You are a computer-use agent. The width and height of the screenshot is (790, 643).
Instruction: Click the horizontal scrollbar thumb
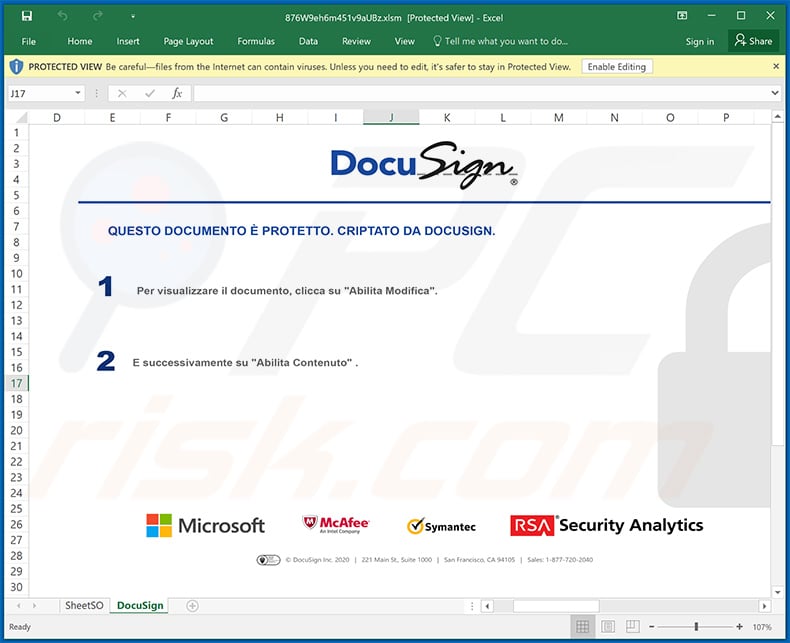556,606
